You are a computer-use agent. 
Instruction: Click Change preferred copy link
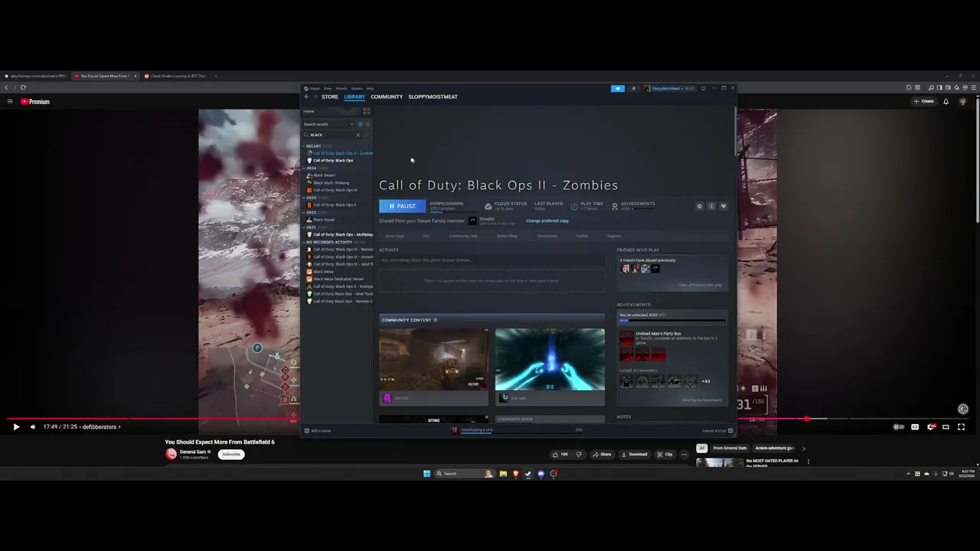pyautogui.click(x=547, y=220)
